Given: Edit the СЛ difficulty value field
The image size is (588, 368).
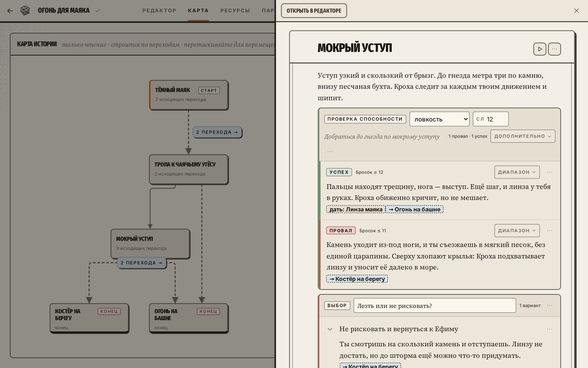Looking at the screenshot, I should [x=491, y=119].
